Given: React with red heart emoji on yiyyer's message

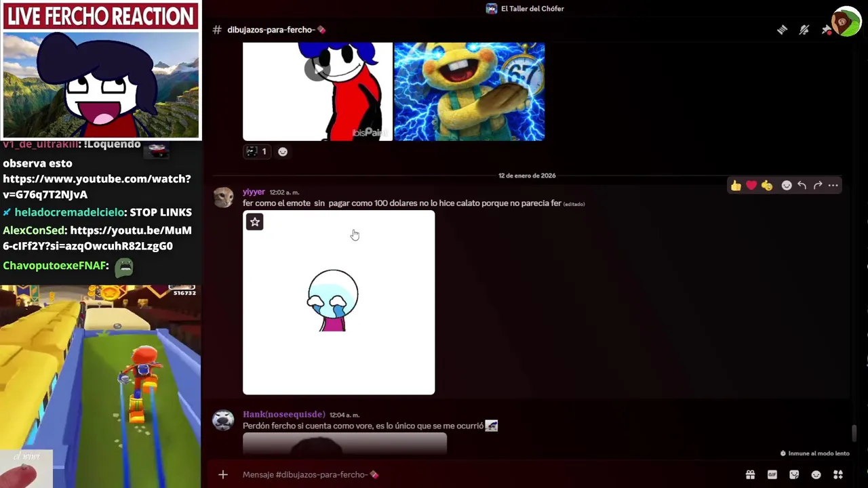Looking at the screenshot, I should coord(751,186).
